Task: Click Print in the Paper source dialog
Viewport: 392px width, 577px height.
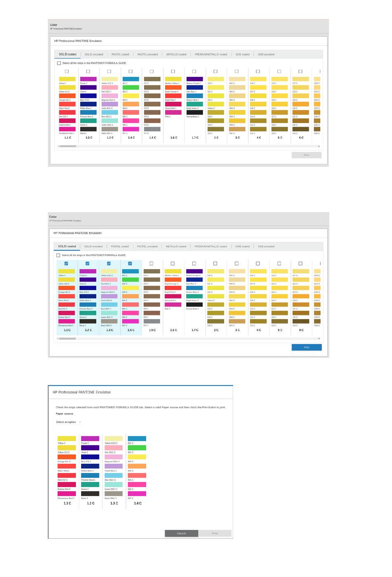Action: click(215, 533)
